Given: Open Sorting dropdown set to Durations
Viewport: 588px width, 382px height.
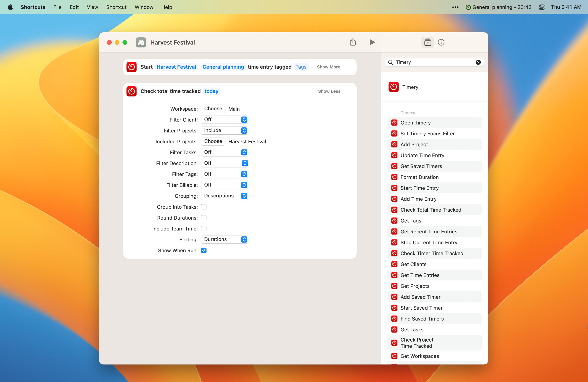Looking at the screenshot, I should coord(224,239).
